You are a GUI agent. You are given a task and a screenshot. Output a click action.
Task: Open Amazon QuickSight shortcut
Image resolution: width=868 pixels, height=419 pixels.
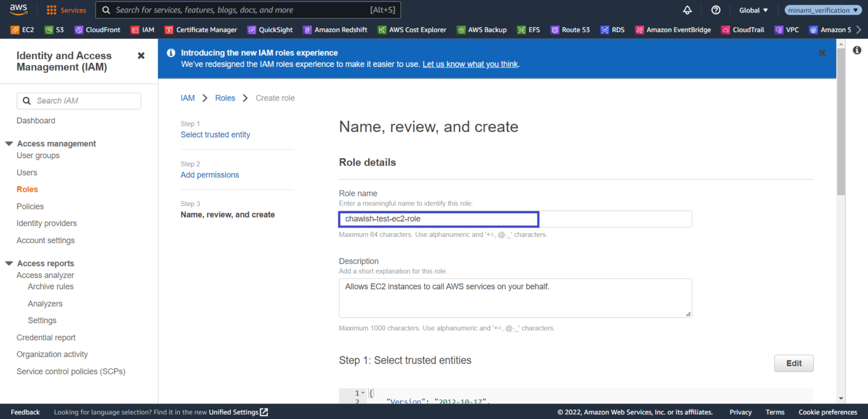coord(270,29)
